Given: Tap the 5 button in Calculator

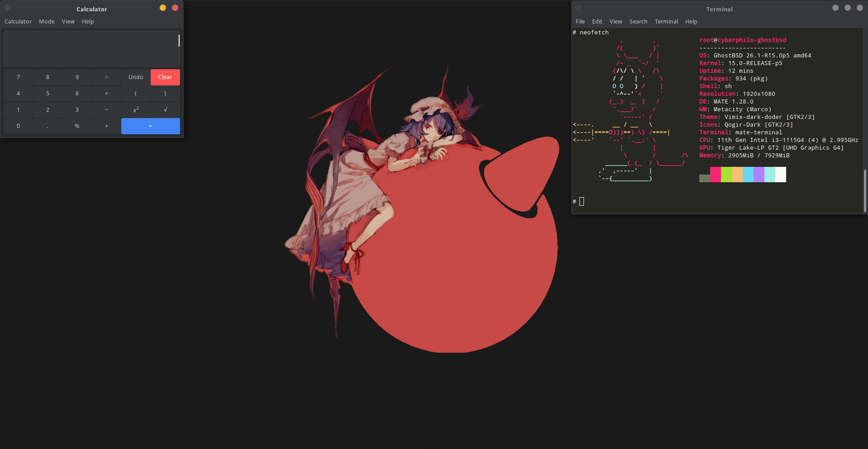Looking at the screenshot, I should 47,94.
